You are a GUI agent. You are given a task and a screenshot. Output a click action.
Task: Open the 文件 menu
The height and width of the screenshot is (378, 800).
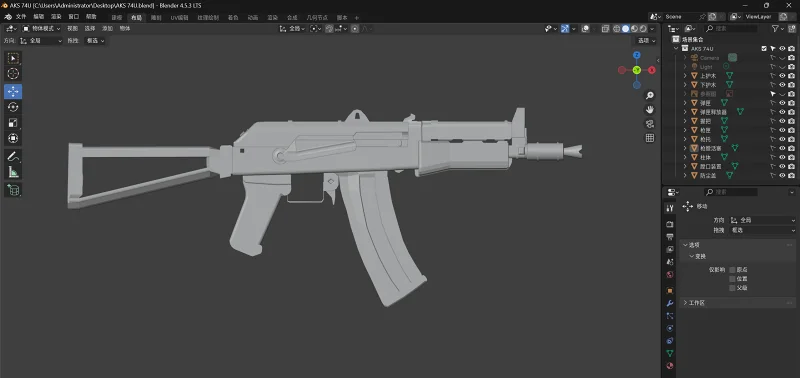click(21, 17)
